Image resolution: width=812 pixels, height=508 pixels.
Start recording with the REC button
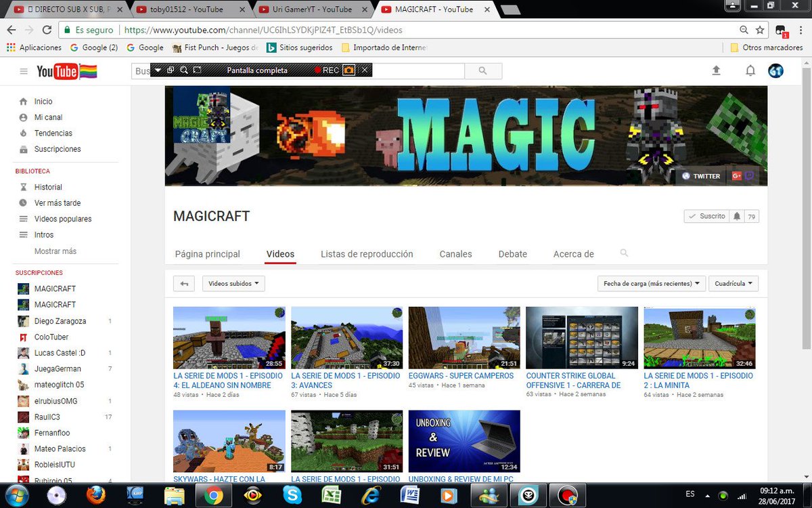click(327, 70)
